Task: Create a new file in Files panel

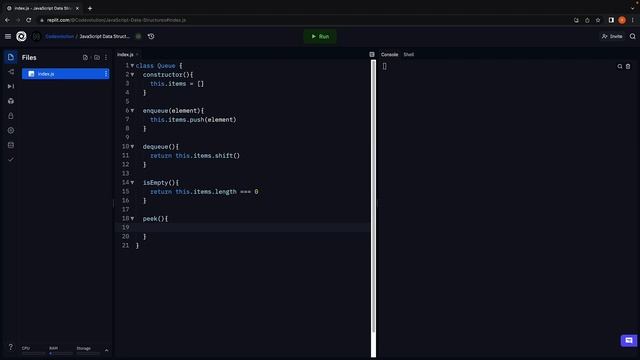Action: [x=85, y=58]
